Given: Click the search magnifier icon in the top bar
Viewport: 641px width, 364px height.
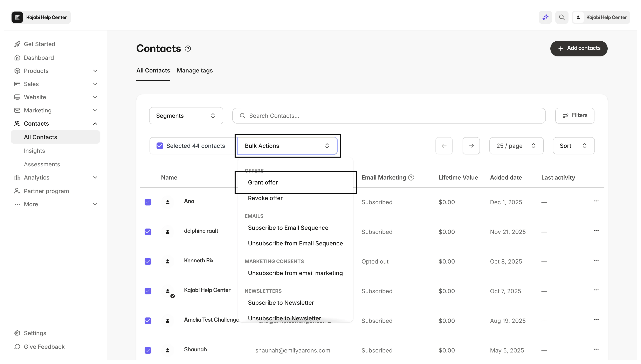Looking at the screenshot, I should (562, 17).
